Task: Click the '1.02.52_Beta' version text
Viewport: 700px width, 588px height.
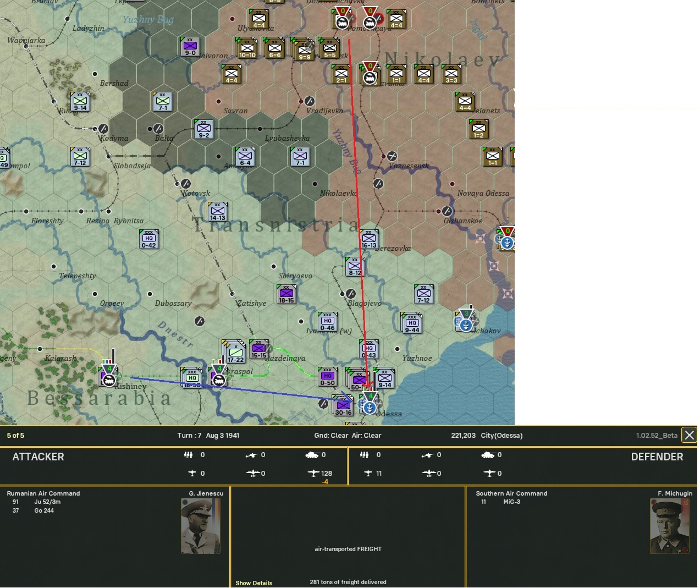Action: pyautogui.click(x=657, y=436)
